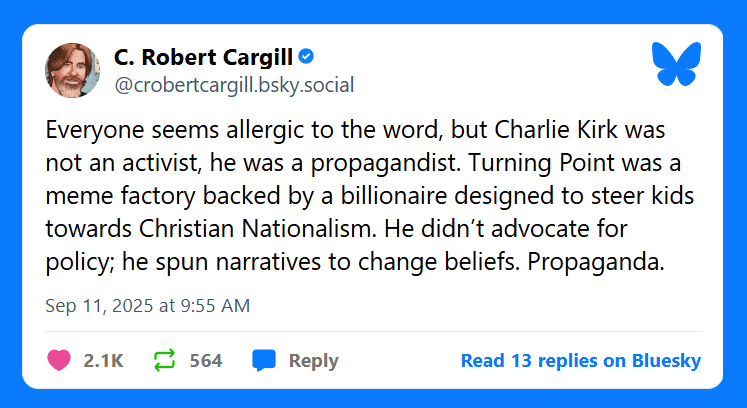
Task: Click the Christian Nationalism phrase in post
Action: point(254,229)
